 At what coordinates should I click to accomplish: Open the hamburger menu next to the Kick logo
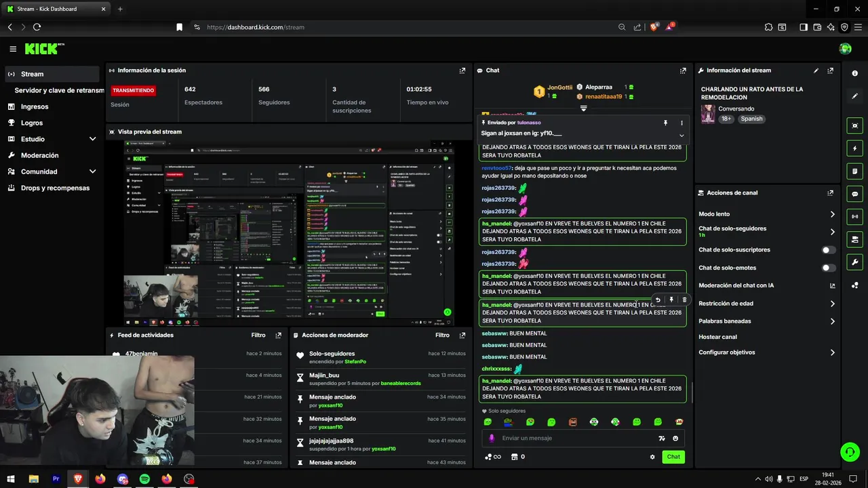pyautogui.click(x=13, y=49)
